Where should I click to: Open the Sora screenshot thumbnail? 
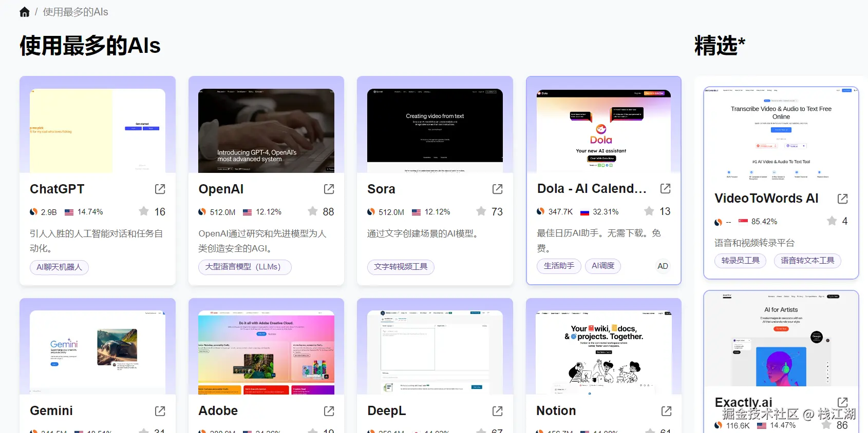point(435,131)
